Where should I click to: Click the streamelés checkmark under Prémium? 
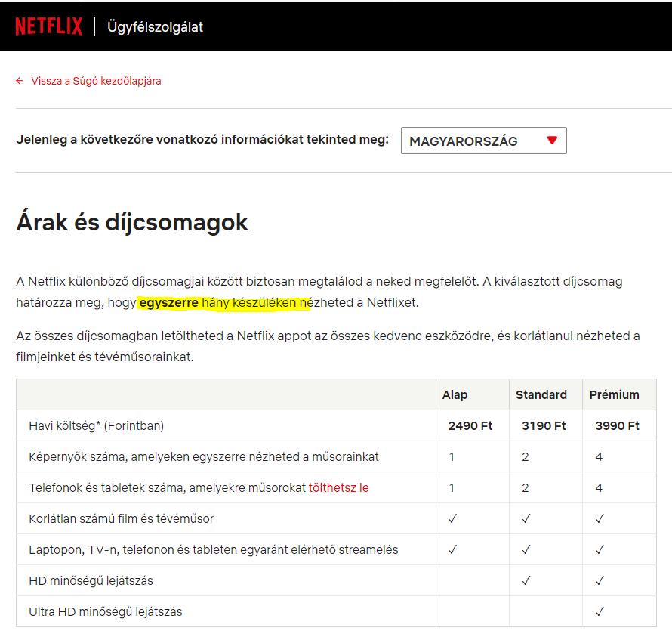(x=600, y=549)
